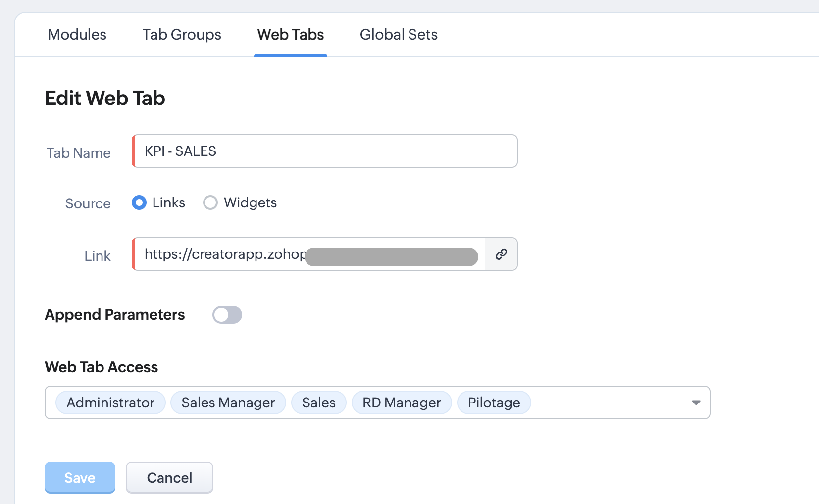Go to the Global Sets tab
Screen dimensions: 819x504
(399, 35)
